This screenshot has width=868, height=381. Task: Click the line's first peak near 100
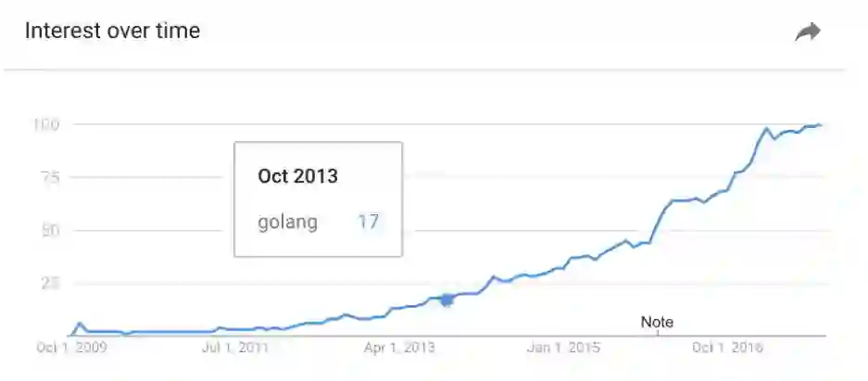[x=767, y=129]
